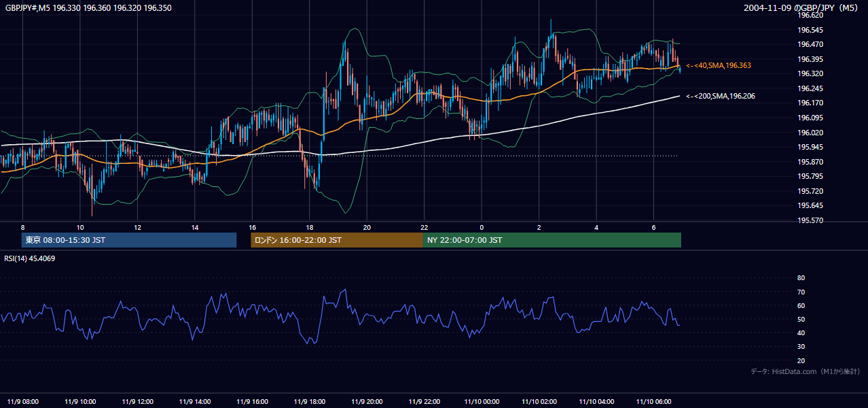
Task: Click bottom time label 11/10 00:00
Action: click(x=482, y=401)
